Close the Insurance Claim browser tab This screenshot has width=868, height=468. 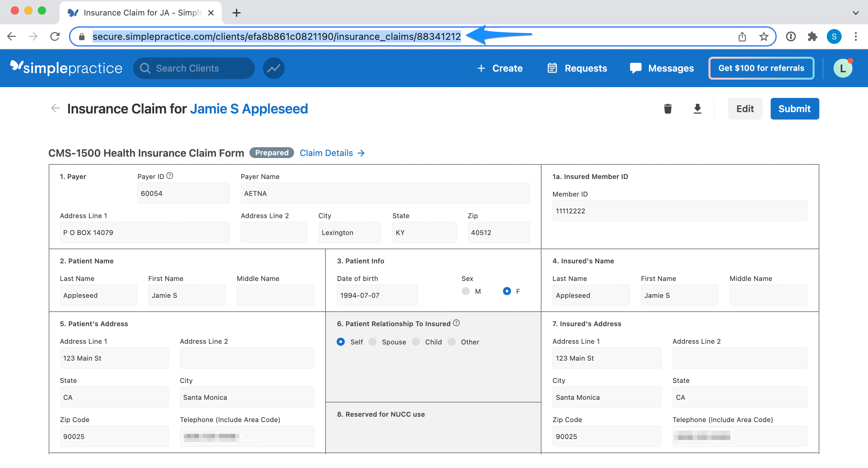(x=211, y=13)
